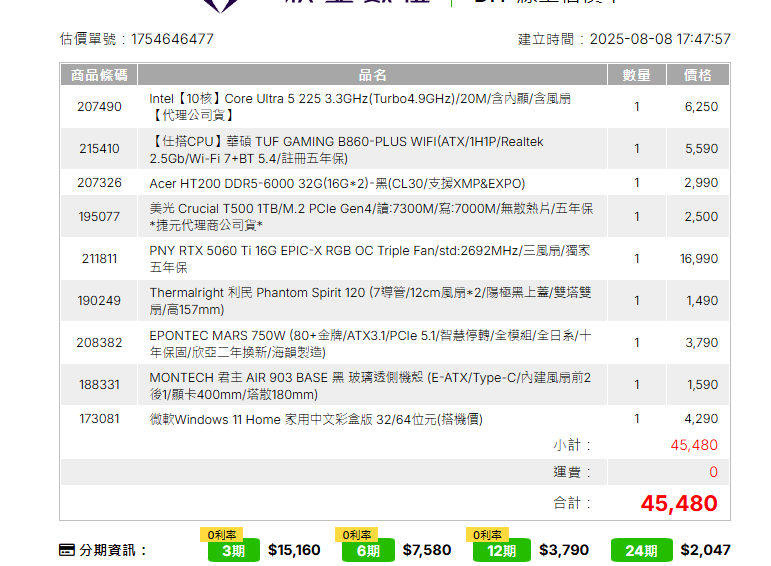The height and width of the screenshot is (566, 771).
Task: Click the 估價單號 1754646477 text
Action: pyautogui.click(x=137, y=39)
